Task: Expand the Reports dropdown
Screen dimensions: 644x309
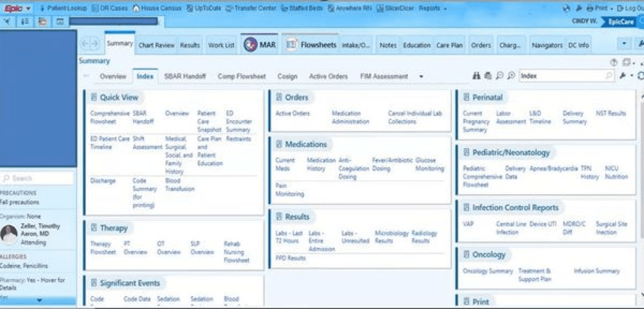Action: (433, 9)
